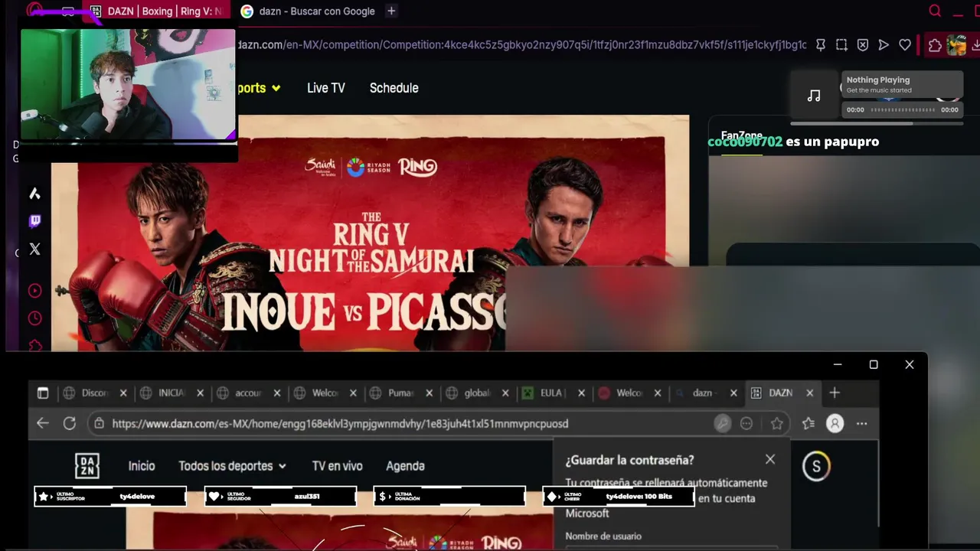This screenshot has height=551, width=980.
Task: Open Edge settings and more menu
Action: coord(861,423)
